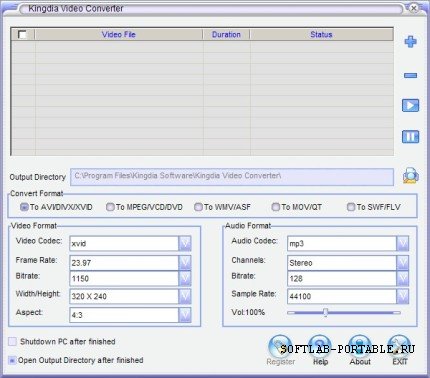Click the 4:3 aspect value
This screenshot has width=430, height=378.
coord(77,315)
